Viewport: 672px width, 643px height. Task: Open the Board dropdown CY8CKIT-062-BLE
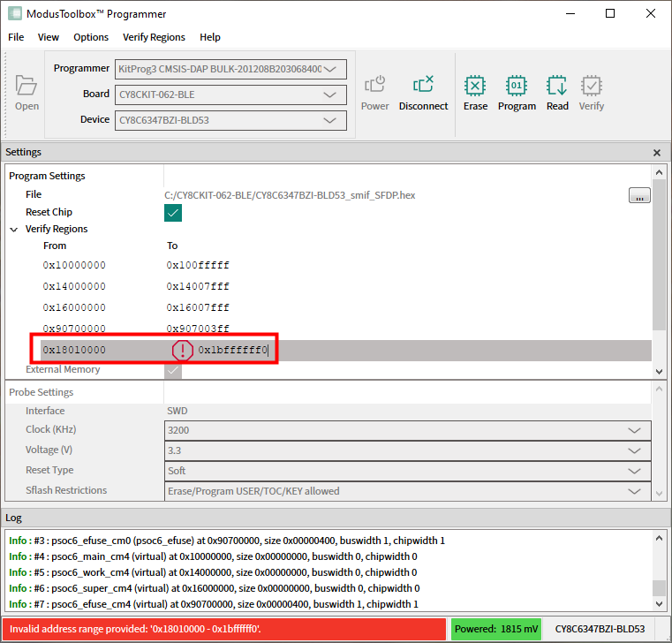230,95
